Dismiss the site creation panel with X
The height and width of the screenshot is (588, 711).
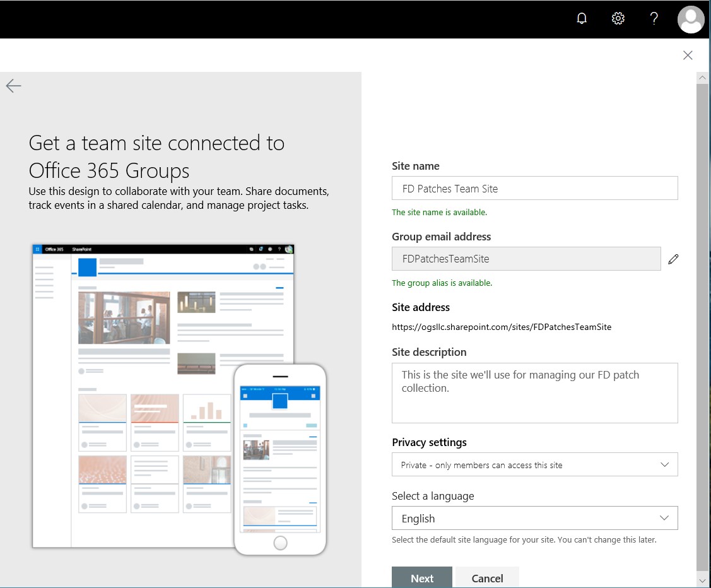pyautogui.click(x=688, y=56)
